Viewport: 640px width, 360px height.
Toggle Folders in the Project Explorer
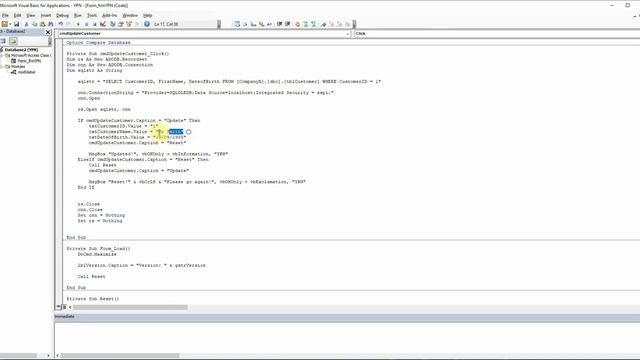coord(13,41)
